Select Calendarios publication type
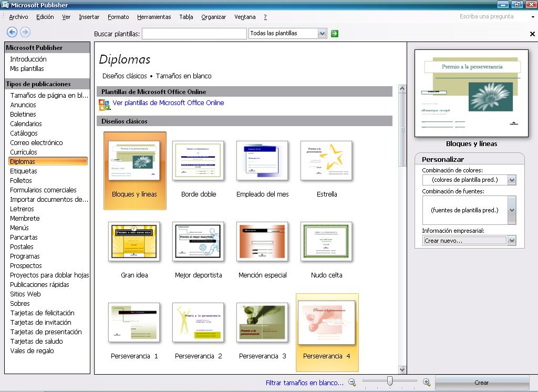The image size is (538, 392). click(26, 124)
